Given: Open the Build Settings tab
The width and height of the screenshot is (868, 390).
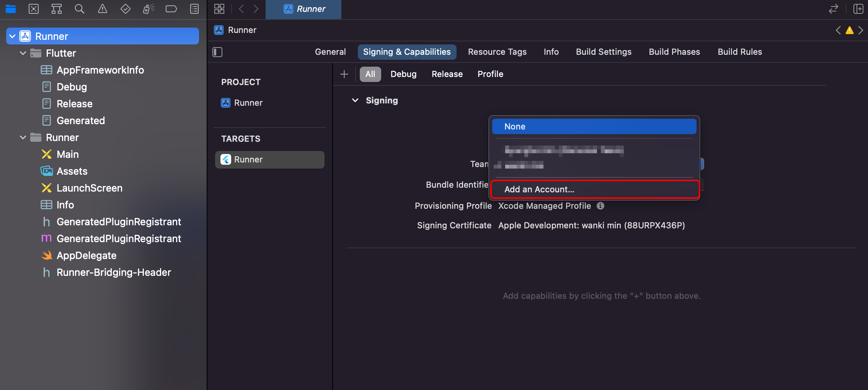Looking at the screenshot, I should (604, 52).
